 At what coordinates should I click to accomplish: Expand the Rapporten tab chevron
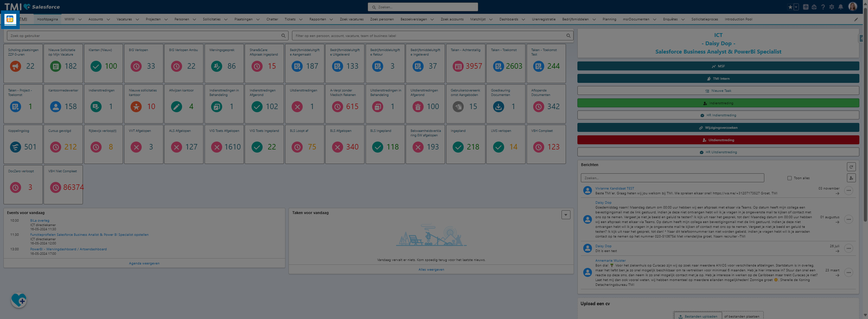point(331,19)
